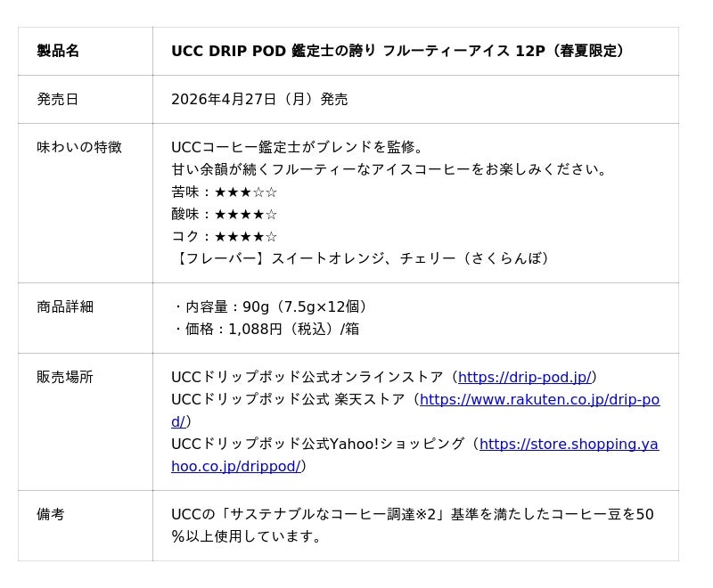Click the line about UCCコーヒー鑑定士 blend supervision
Screen dimensions: 713x588
[299, 147]
